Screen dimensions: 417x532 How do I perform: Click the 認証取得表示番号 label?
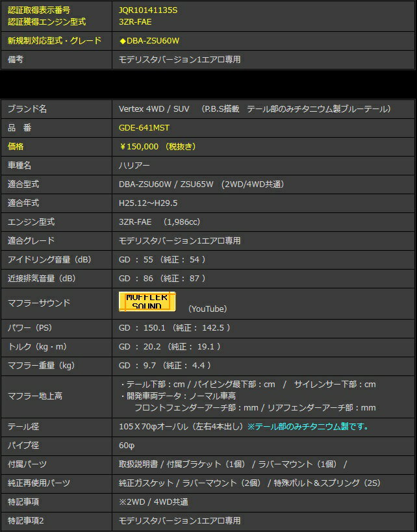[x=39, y=10]
